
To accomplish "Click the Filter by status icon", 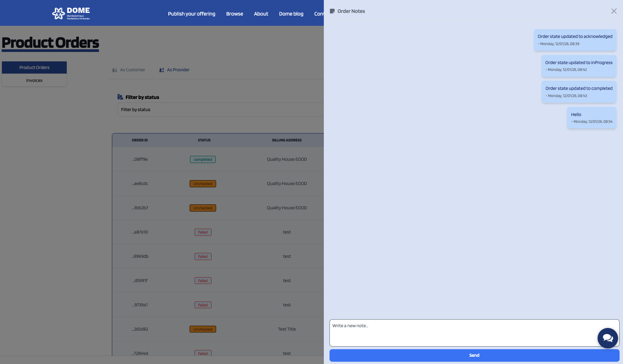I will 120,97.
